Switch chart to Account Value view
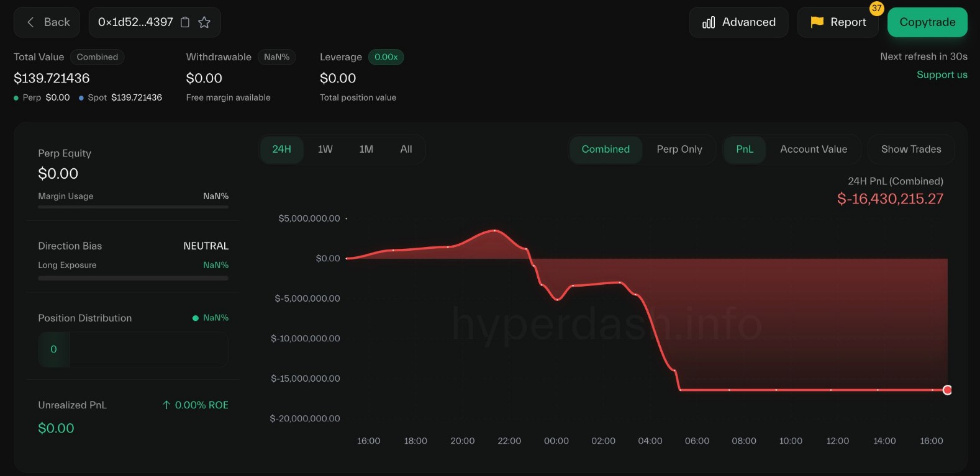Screen dimensions: 980x476 pyautogui.click(x=814, y=150)
